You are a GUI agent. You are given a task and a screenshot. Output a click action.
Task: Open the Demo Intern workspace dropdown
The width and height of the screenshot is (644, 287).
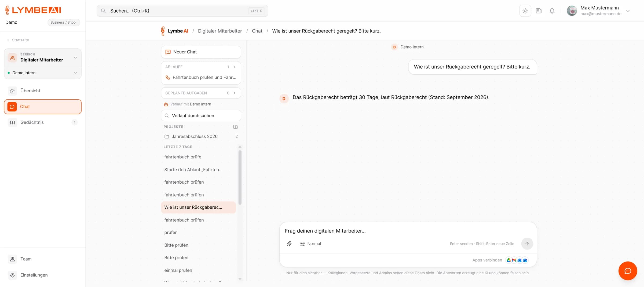(43, 73)
